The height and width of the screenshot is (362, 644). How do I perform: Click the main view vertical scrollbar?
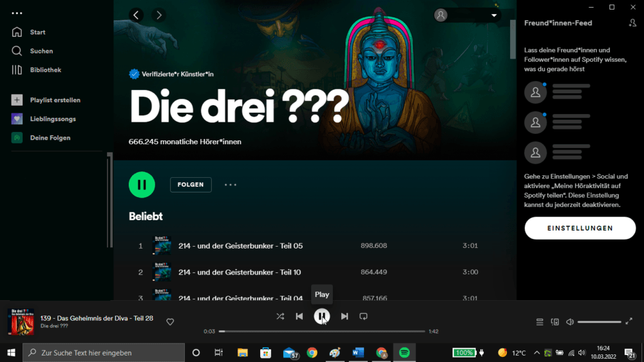pos(513,39)
